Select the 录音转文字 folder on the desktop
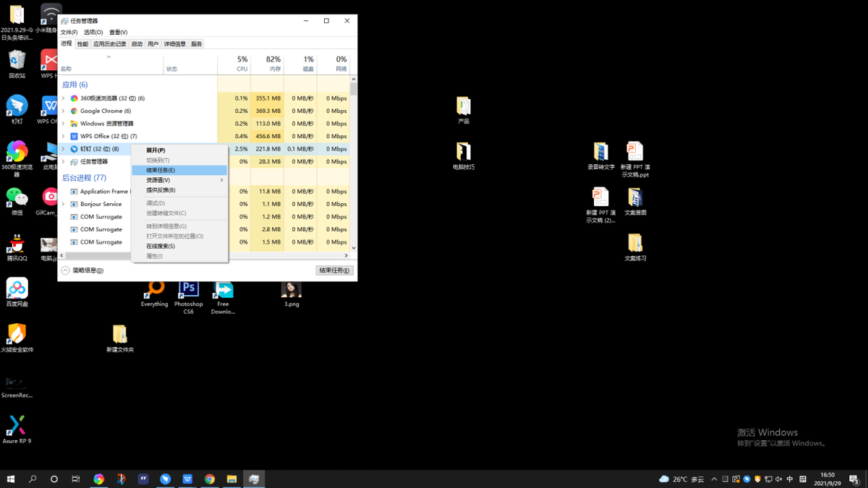The height and width of the screenshot is (488, 868). point(601,155)
